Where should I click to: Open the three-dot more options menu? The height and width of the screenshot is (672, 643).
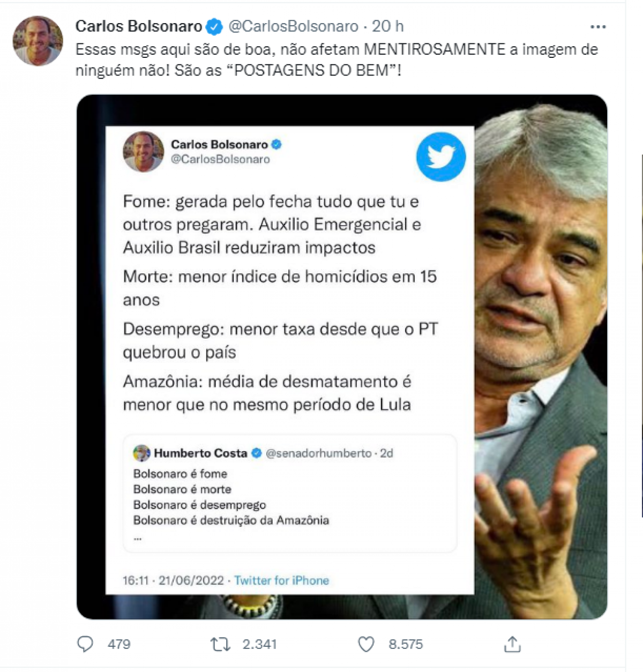tap(598, 26)
